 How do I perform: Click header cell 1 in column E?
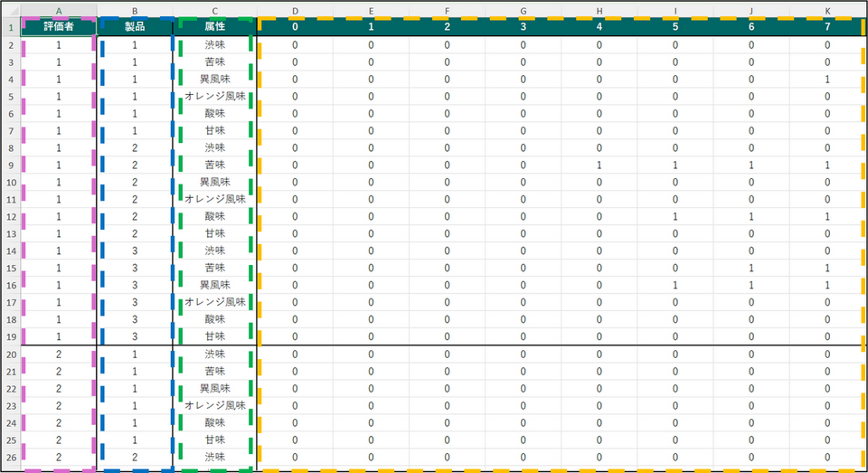click(x=371, y=26)
